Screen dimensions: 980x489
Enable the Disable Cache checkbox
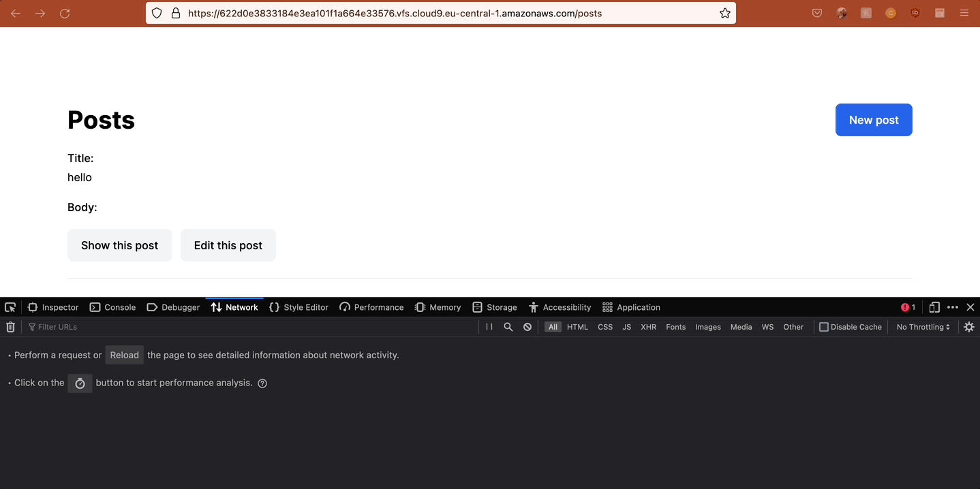pos(823,327)
